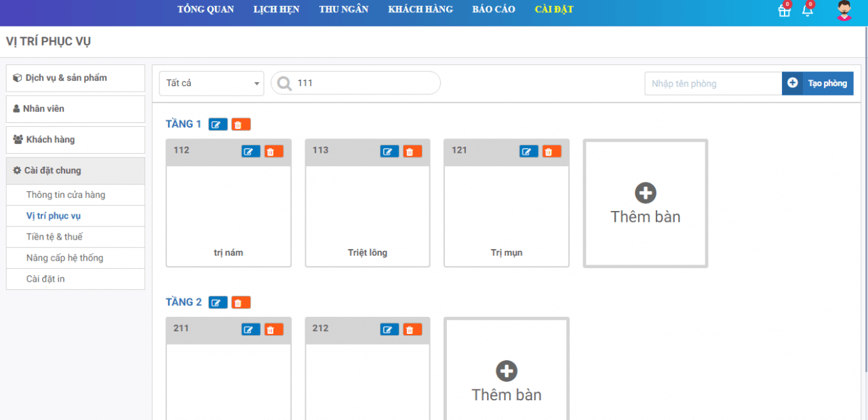868x420 pixels.
Task: Edit room 121 via its edit icon
Action: tap(528, 151)
